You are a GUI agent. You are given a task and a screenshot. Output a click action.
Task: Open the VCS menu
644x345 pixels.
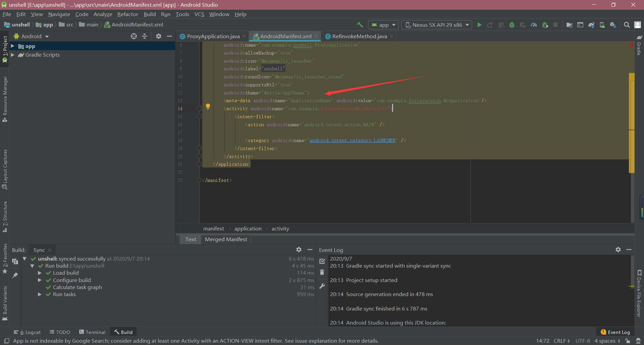(199, 14)
